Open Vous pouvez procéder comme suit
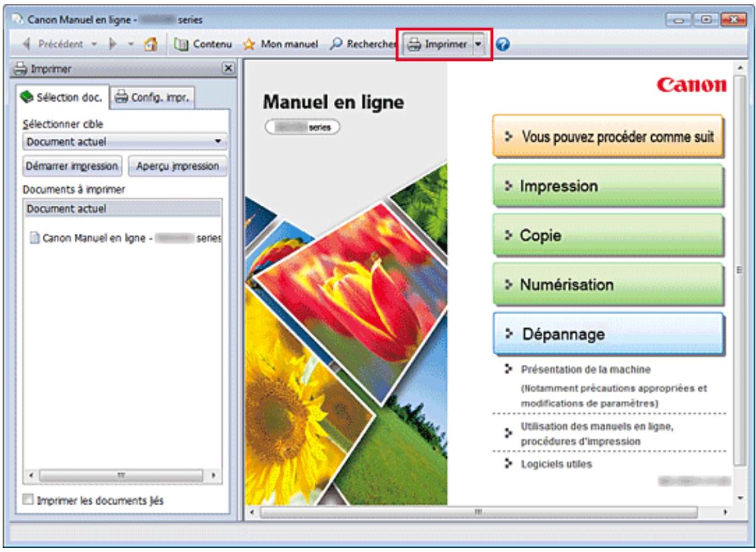 (608, 136)
